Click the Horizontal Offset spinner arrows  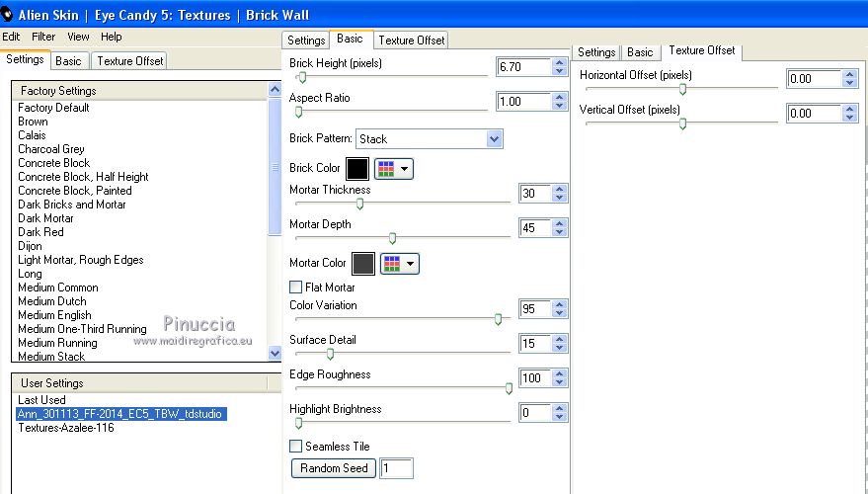(x=850, y=79)
